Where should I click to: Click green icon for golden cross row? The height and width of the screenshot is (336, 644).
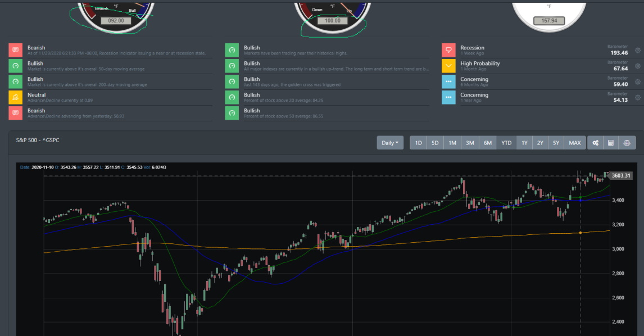(x=232, y=81)
